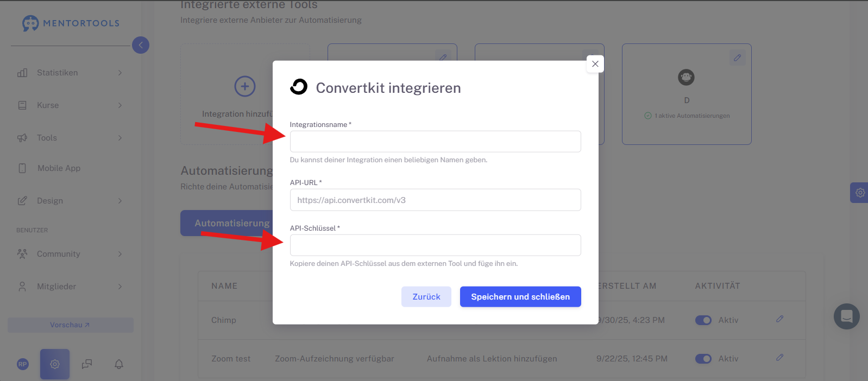Open the chat messages icon in sidebar footer
The image size is (868, 381).
(x=87, y=364)
